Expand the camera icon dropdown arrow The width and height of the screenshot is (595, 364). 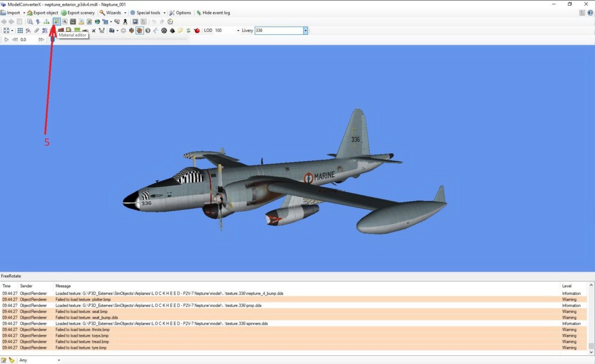coord(117,30)
